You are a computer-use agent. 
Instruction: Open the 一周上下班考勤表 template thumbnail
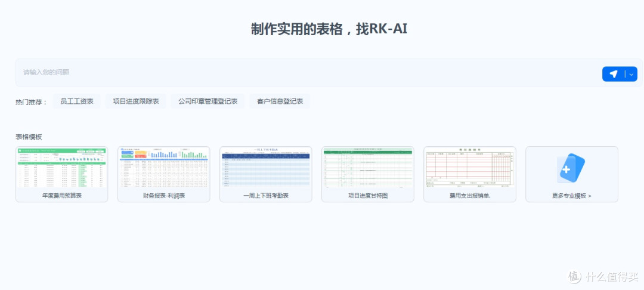click(266, 168)
